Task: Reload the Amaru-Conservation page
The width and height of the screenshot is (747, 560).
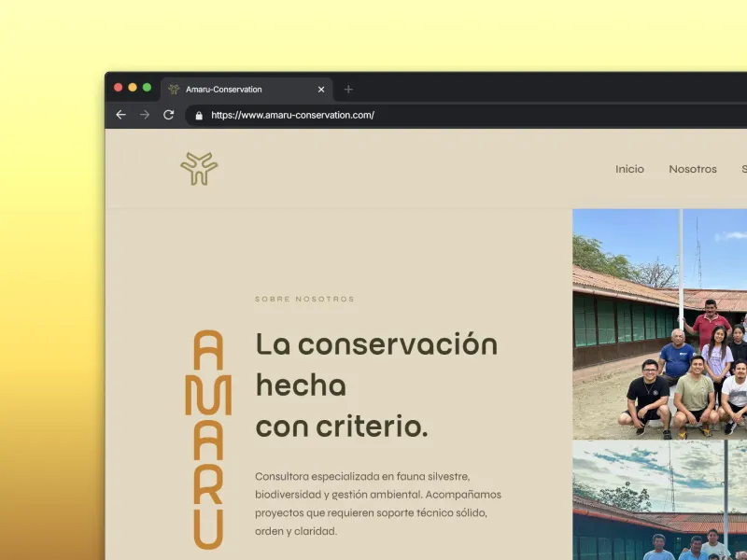Action: pyautogui.click(x=168, y=115)
